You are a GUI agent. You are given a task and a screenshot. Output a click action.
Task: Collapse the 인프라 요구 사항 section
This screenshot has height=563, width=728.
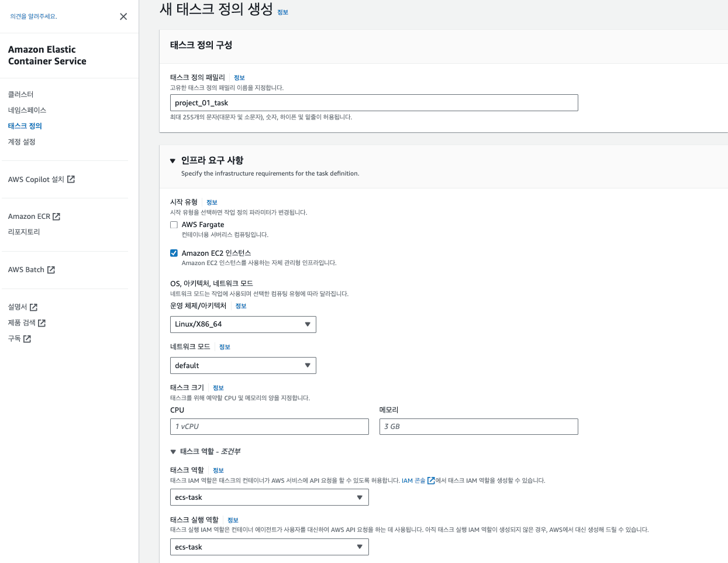coord(172,160)
